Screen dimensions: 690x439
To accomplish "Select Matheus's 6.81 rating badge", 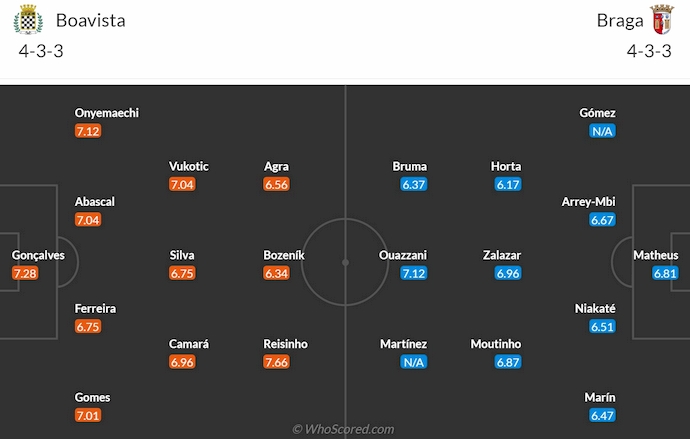I will tap(665, 273).
